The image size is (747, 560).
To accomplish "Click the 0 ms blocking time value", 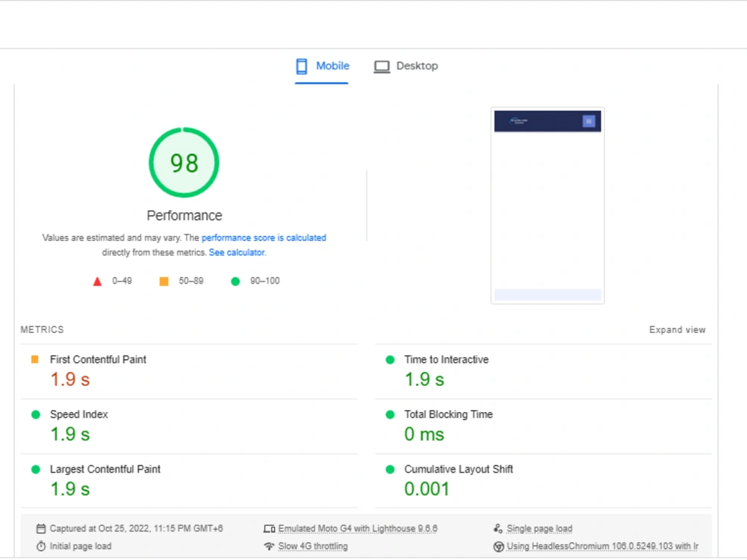I will coord(424,435).
